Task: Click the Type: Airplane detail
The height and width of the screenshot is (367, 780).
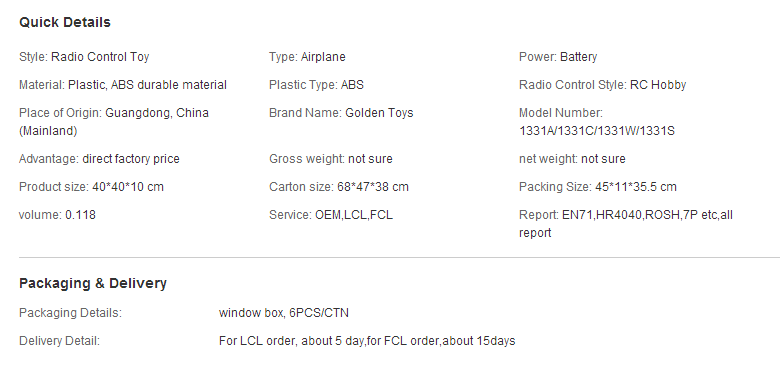Action: tap(307, 57)
